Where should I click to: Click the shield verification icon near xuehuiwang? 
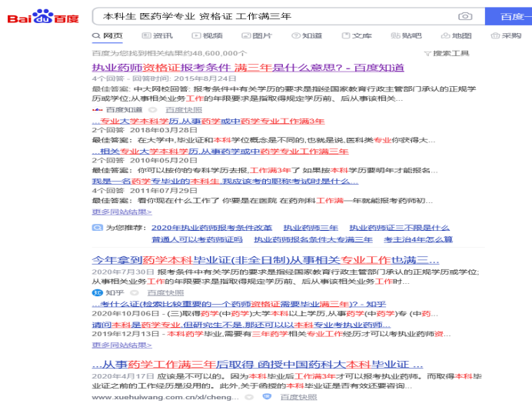click(268, 396)
